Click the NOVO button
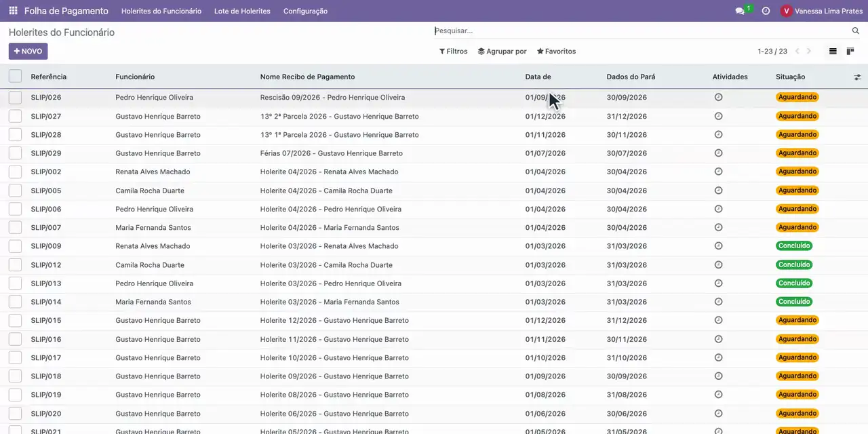This screenshot has height=434, width=868. tap(28, 51)
